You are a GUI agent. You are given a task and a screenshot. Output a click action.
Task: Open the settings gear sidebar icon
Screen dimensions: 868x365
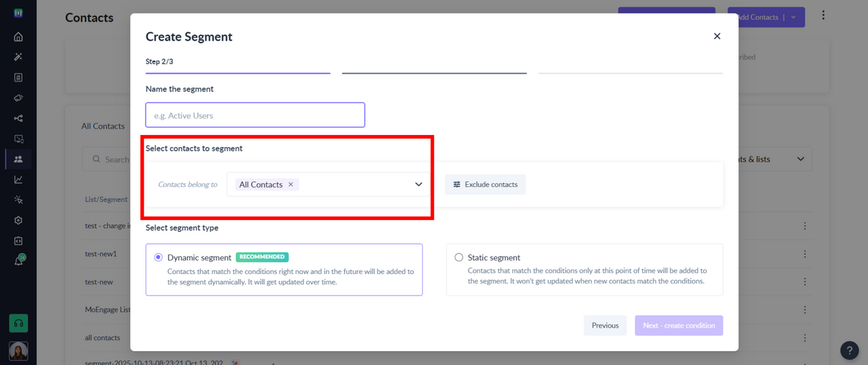pyautogui.click(x=18, y=220)
